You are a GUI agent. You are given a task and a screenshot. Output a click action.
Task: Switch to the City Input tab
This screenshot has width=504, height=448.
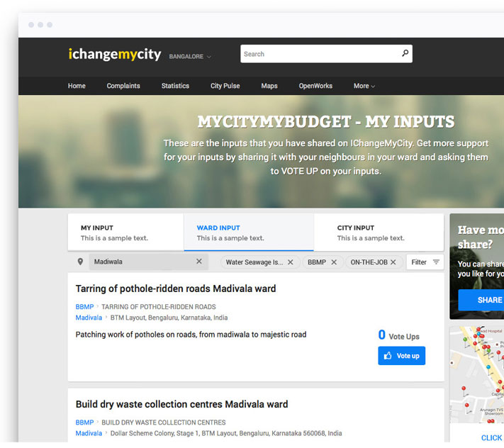click(x=379, y=233)
